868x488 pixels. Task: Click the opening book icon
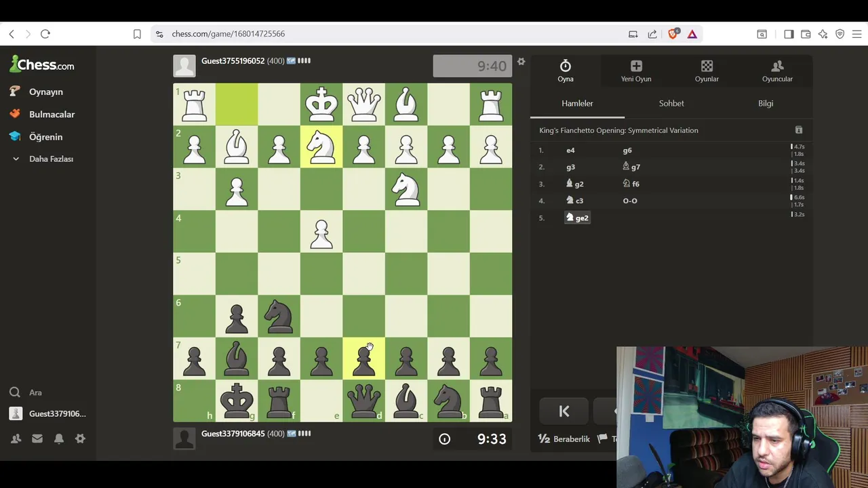pos(799,130)
